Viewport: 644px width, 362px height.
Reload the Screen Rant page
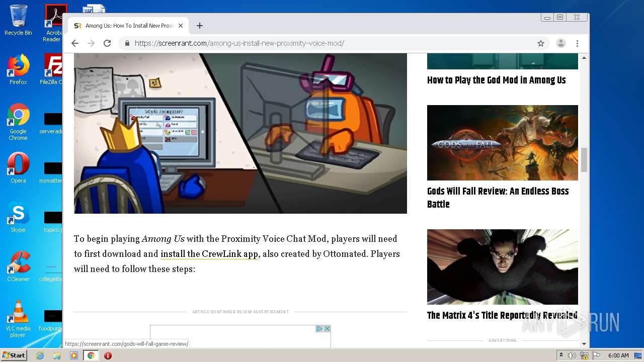[x=107, y=43]
